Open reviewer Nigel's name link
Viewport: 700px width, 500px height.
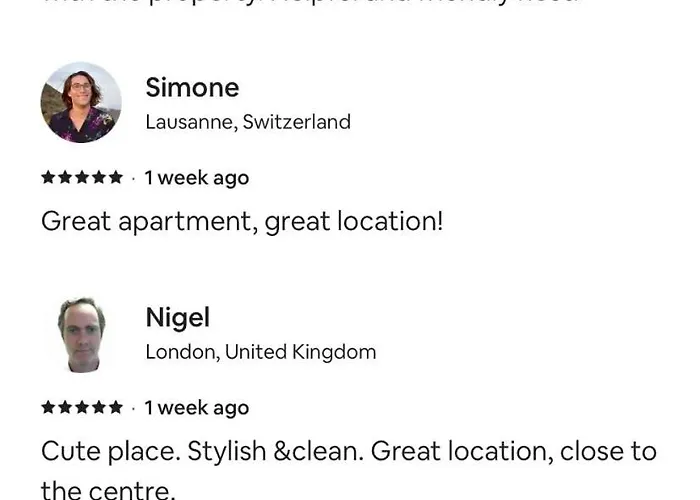(x=177, y=318)
